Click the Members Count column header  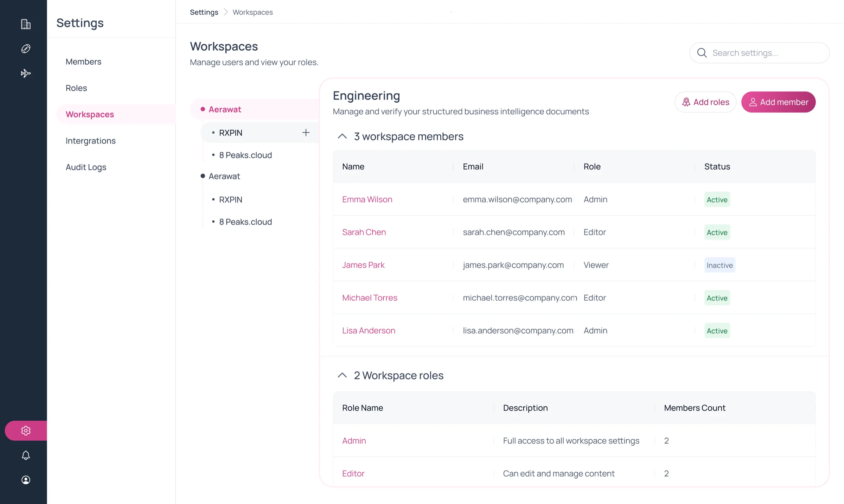click(695, 408)
